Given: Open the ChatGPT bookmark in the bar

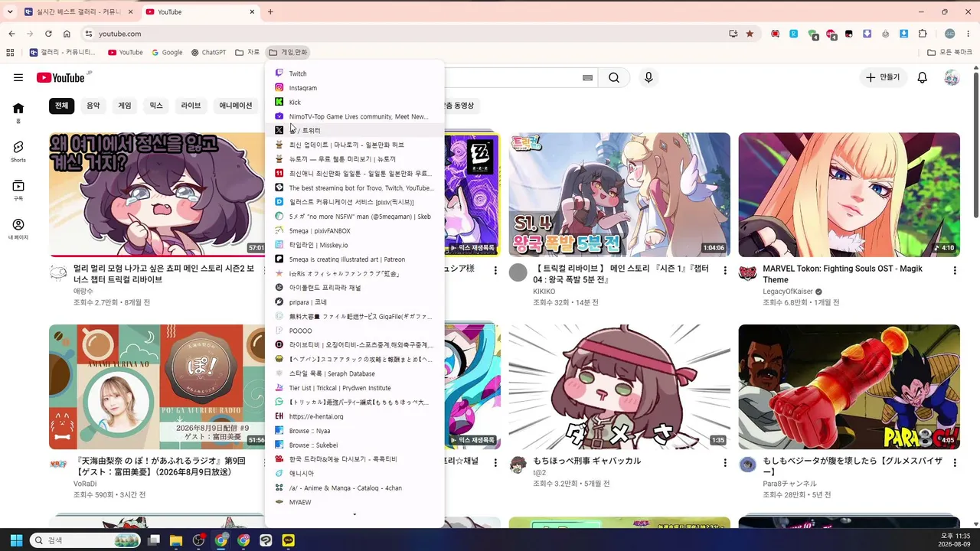Looking at the screenshot, I should coord(208,53).
